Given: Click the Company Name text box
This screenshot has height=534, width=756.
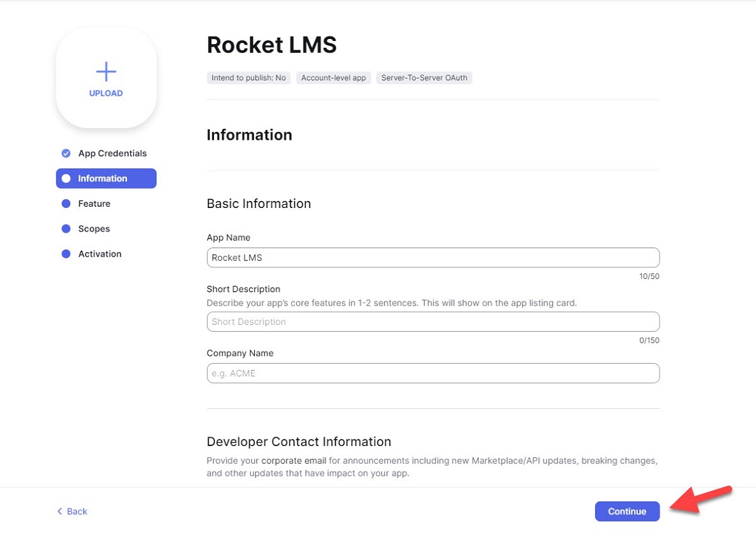Looking at the screenshot, I should (432, 373).
